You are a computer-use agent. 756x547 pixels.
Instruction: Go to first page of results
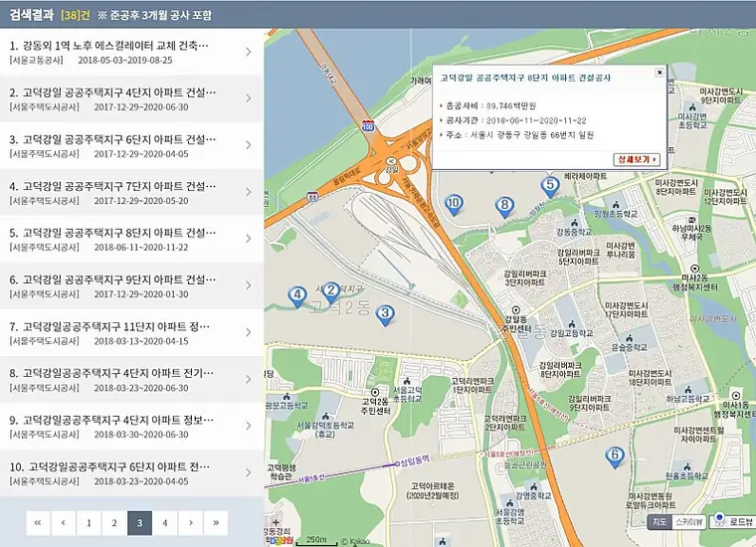[x=38, y=523]
